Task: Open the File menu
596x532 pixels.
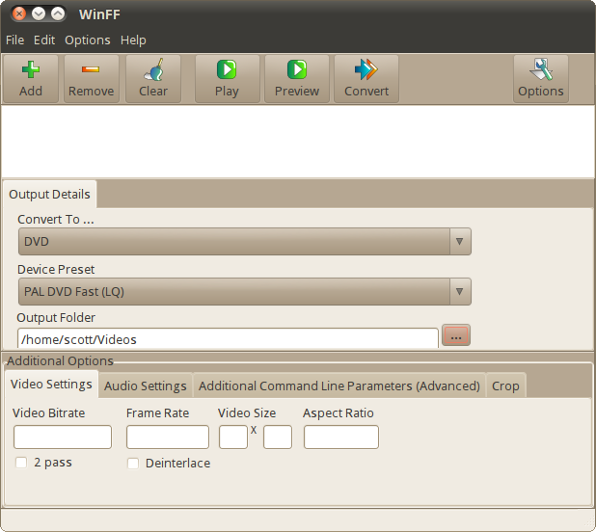Action: 15,40
